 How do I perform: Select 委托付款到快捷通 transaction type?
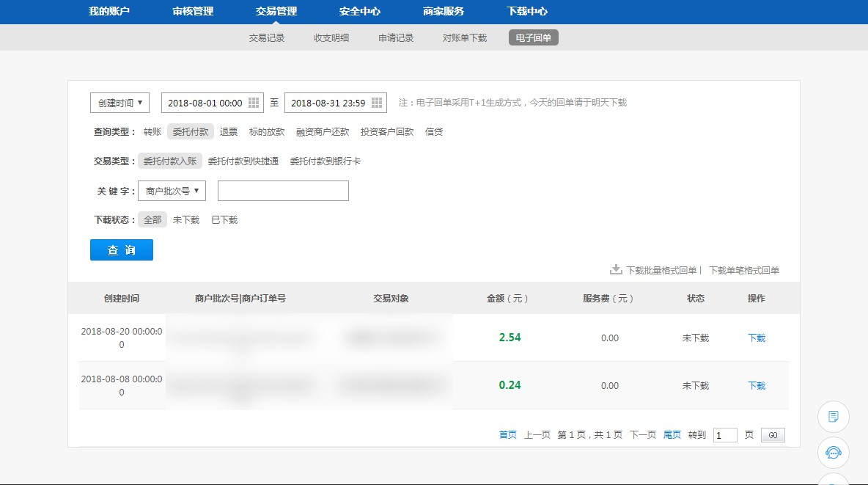[243, 161]
